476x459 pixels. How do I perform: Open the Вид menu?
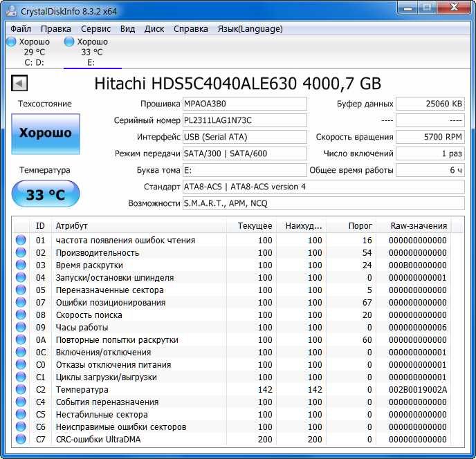pos(127,29)
